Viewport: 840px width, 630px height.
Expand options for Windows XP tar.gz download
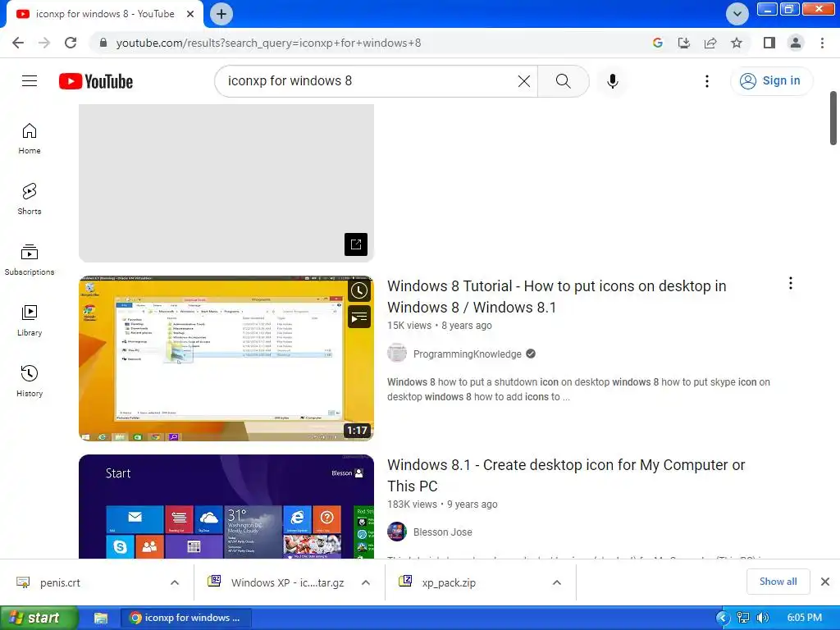point(366,583)
